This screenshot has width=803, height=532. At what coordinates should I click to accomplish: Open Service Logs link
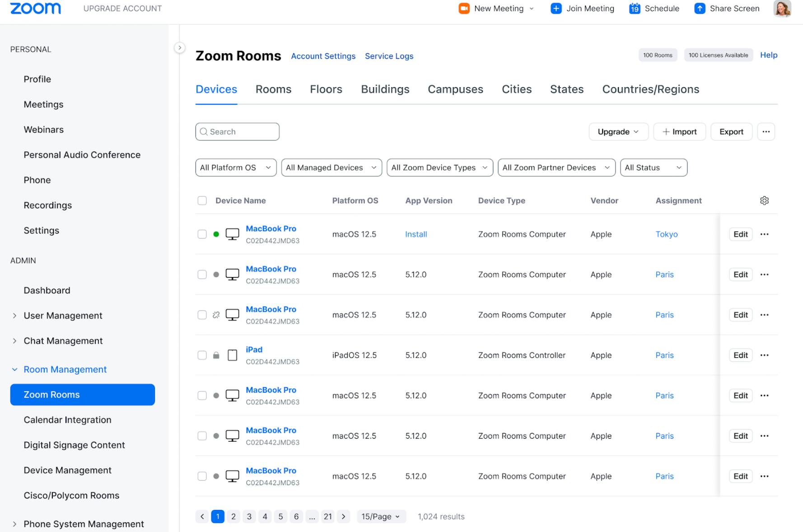click(389, 56)
